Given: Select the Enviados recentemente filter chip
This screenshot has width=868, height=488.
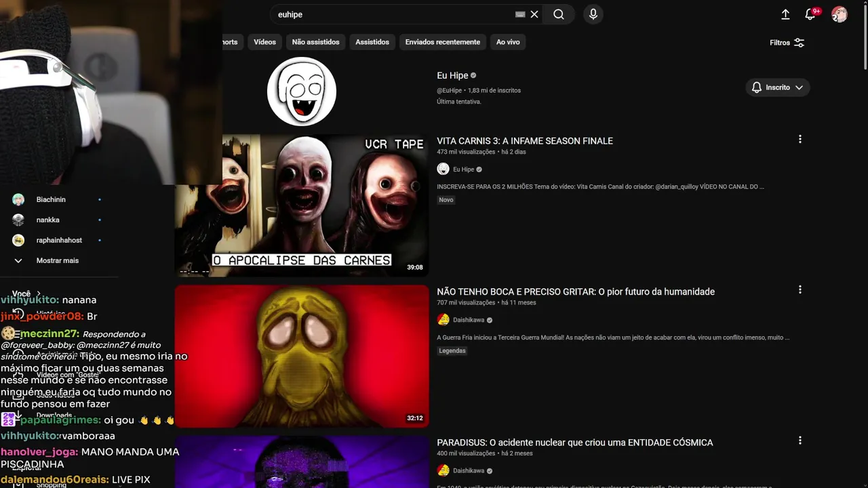Looking at the screenshot, I should tap(442, 42).
